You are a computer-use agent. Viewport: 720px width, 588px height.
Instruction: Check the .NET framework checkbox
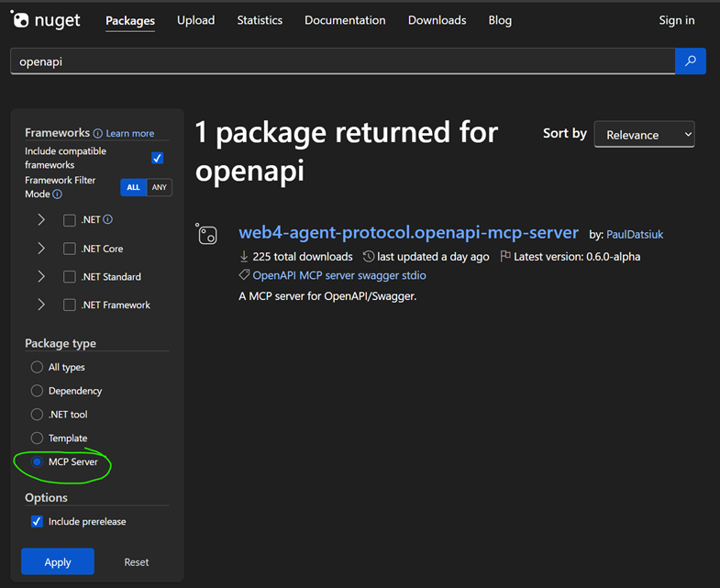70,220
